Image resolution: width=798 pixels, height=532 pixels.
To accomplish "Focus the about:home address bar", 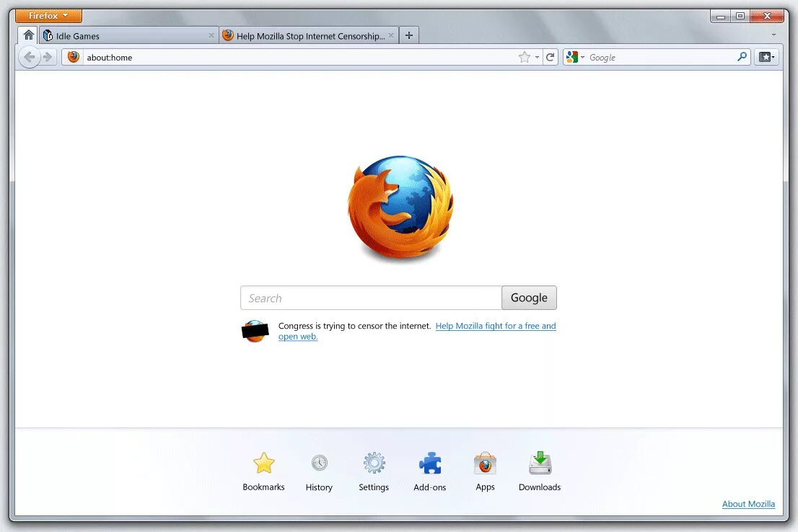I will (x=300, y=58).
